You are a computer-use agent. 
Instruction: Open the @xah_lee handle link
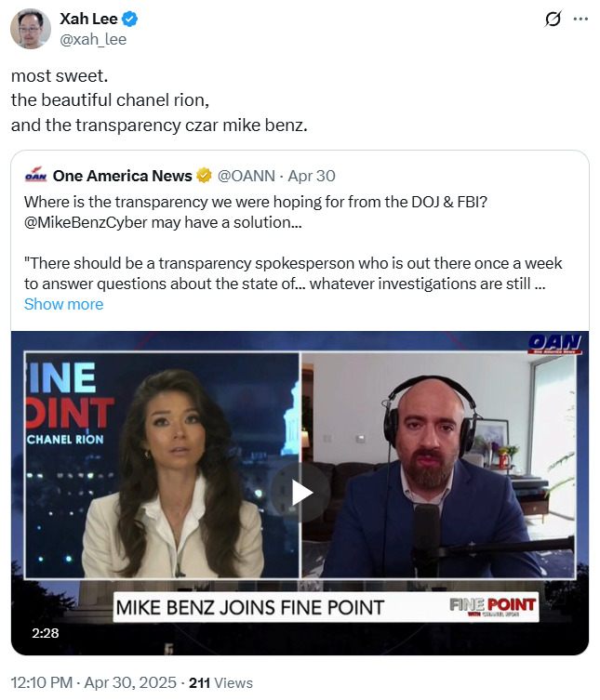point(93,39)
